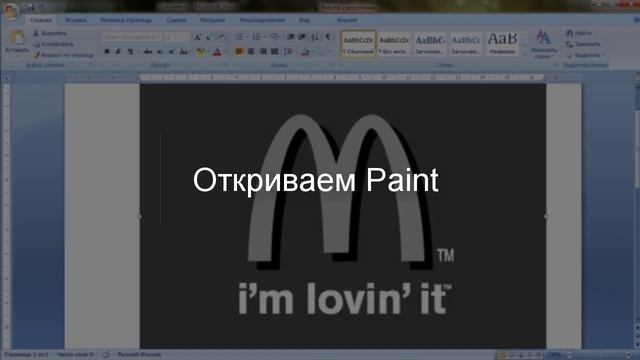
Task: Click Copy (Копировать) in the clipboard group
Action: [x=53, y=44]
